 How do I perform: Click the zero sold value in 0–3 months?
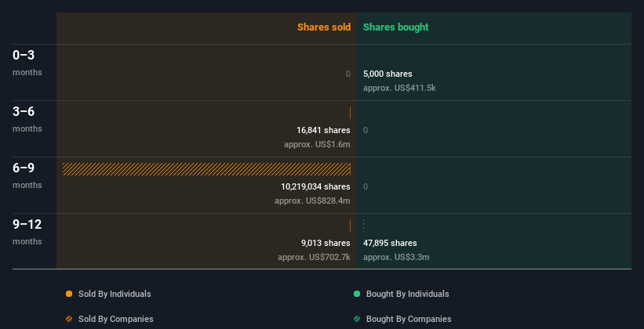tap(348, 74)
